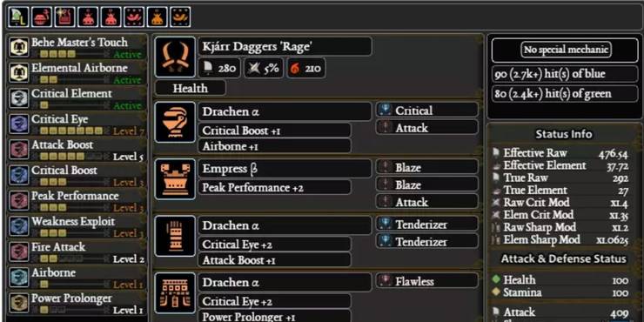
Task: Click the Drachen α gloves armor icon
Action: (x=175, y=236)
